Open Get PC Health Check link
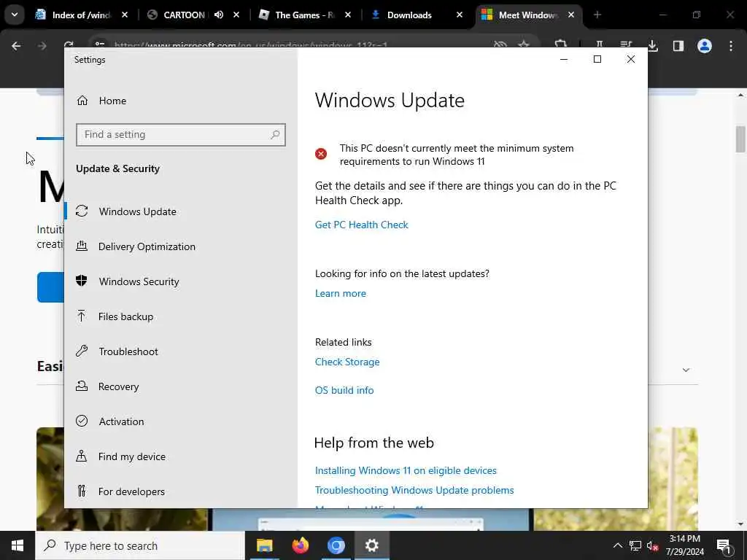Viewport: 747px width, 560px height. click(362, 225)
